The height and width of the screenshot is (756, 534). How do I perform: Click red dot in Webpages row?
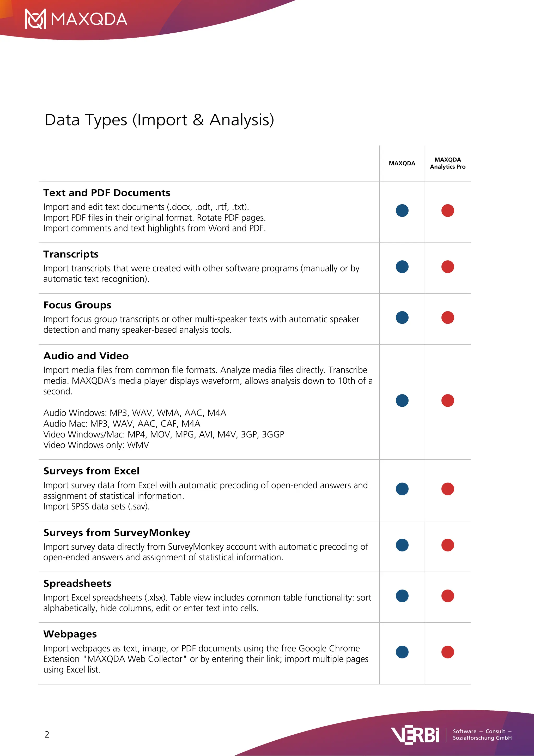447,652
